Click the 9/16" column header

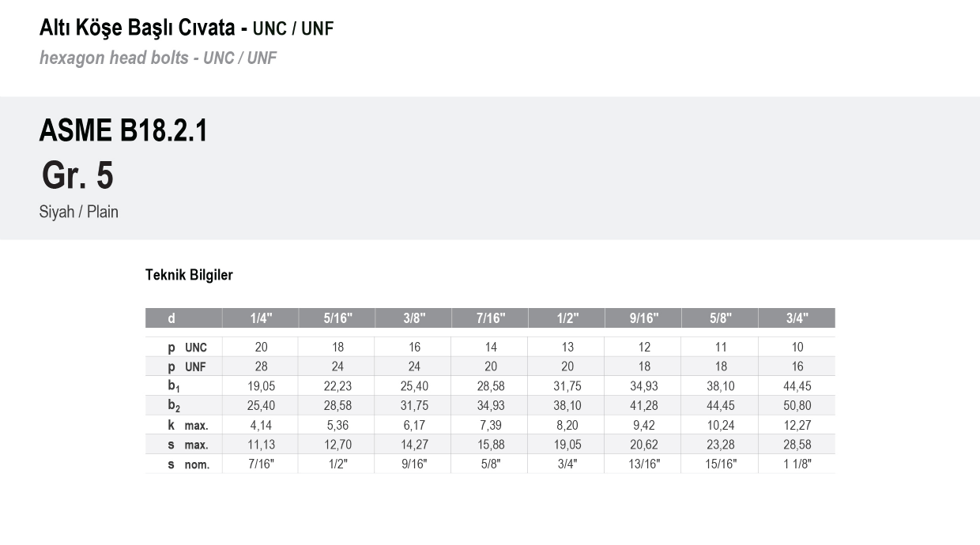click(x=643, y=318)
